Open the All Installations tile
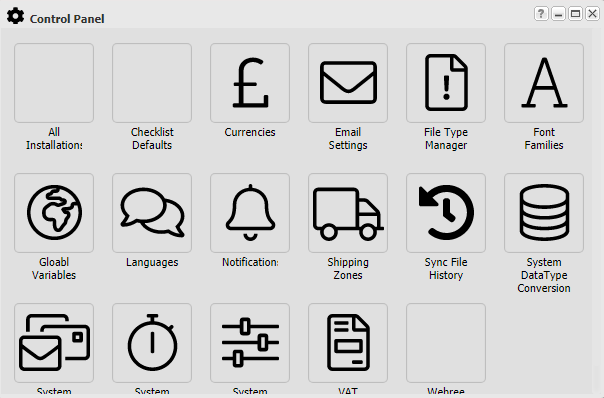The width and height of the screenshot is (604, 398). [54, 83]
